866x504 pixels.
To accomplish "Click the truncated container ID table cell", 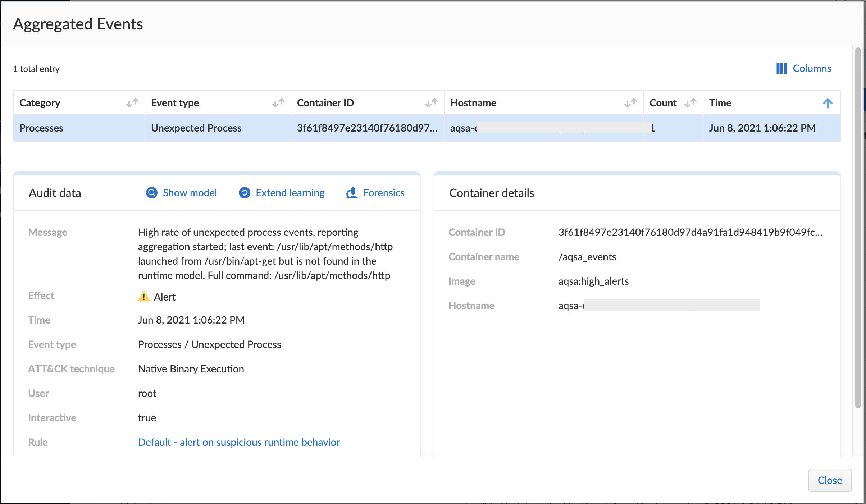I will click(367, 128).
